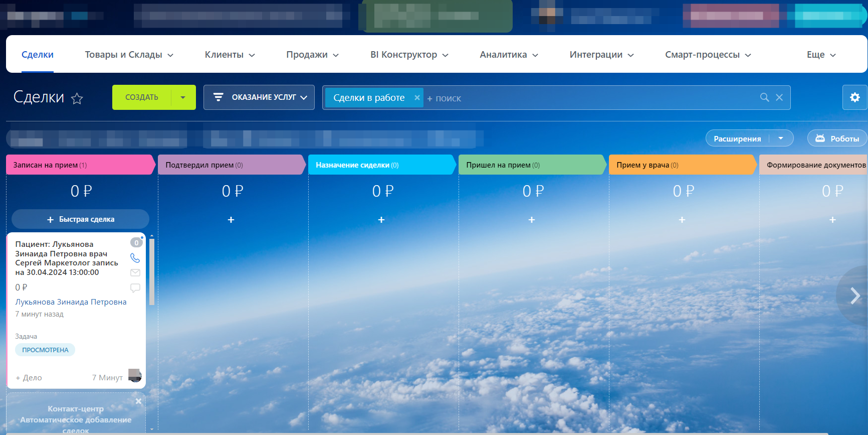The height and width of the screenshot is (435, 868).
Task: Click the favorite star next to Сделки
Action: pos(77,98)
